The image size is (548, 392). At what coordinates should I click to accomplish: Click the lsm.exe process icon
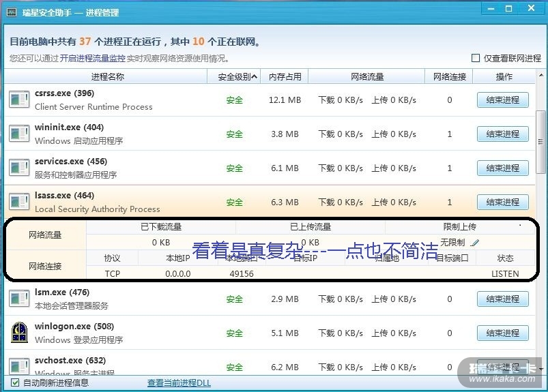[19, 299]
